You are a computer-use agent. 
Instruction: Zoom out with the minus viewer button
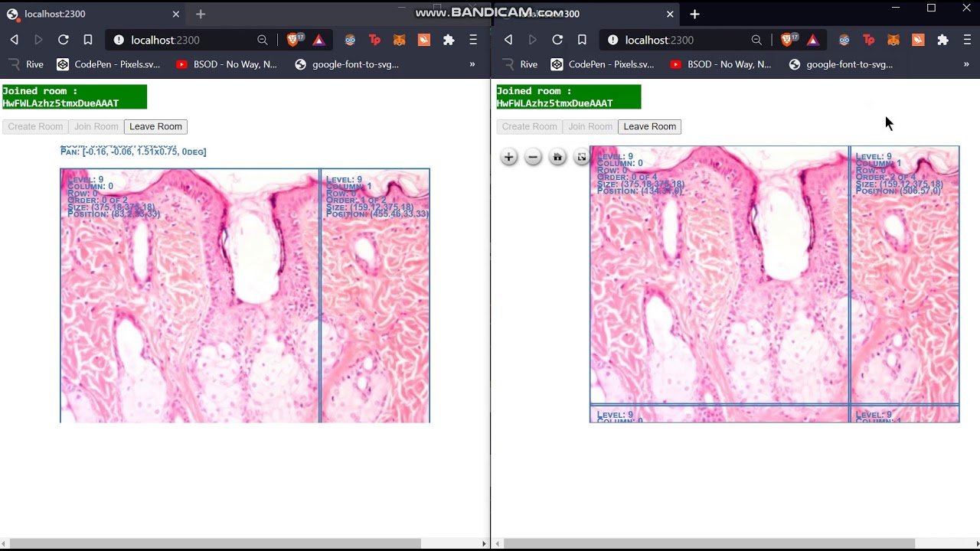click(533, 157)
